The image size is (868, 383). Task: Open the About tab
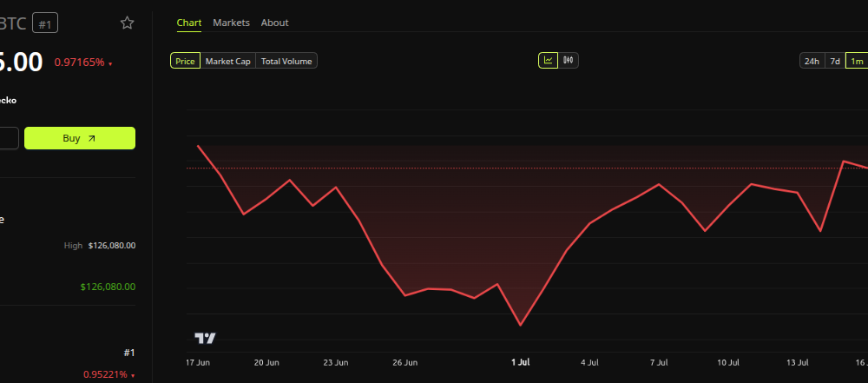274,23
